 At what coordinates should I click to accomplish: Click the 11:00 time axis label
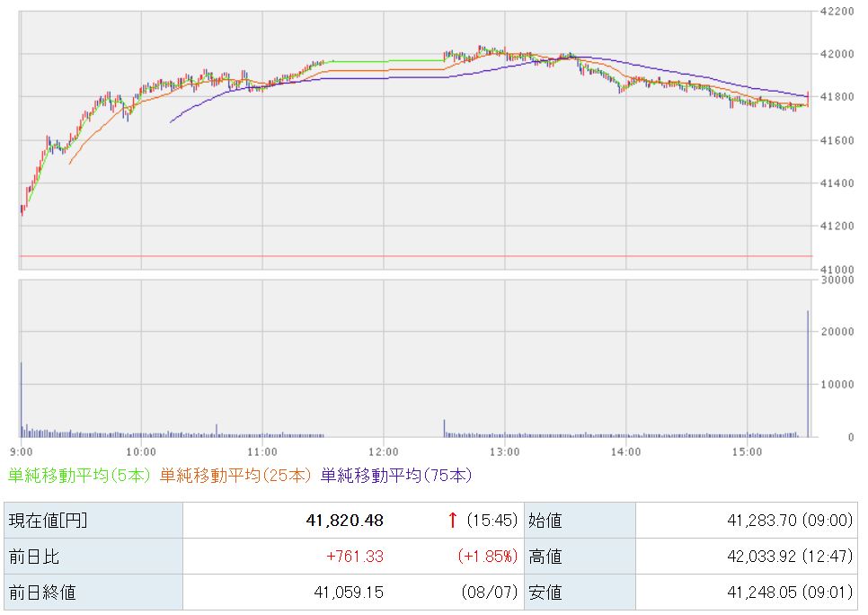(x=262, y=452)
